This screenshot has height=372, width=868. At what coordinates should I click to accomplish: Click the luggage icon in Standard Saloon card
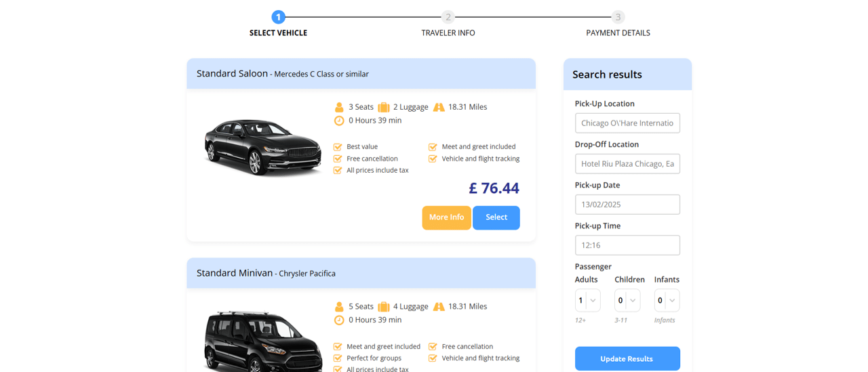(x=384, y=107)
